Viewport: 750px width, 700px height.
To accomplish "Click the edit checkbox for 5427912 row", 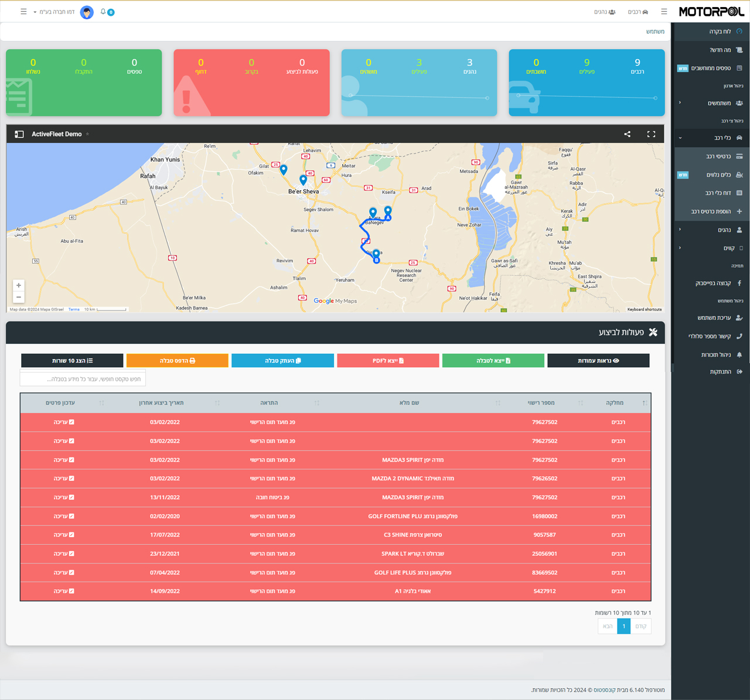I will pos(71,591).
